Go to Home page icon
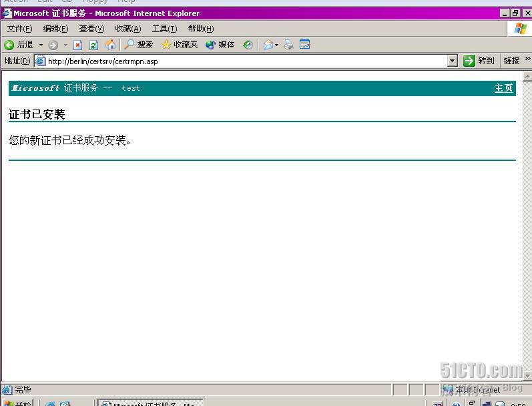Screen dimensions: 532x406 [x=110, y=45]
